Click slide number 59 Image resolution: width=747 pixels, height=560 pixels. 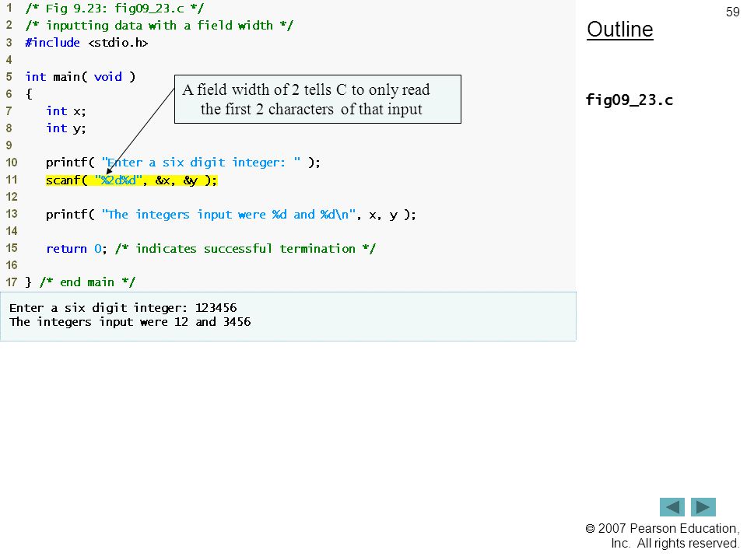click(732, 12)
